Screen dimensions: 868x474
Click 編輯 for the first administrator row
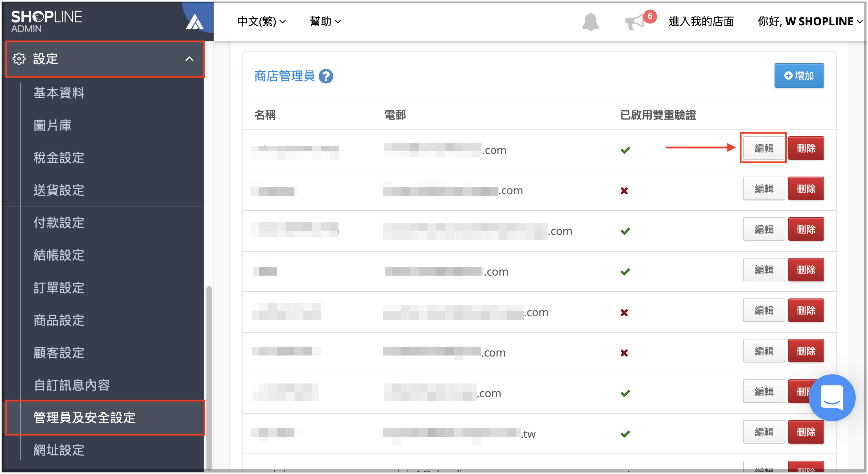tap(764, 148)
